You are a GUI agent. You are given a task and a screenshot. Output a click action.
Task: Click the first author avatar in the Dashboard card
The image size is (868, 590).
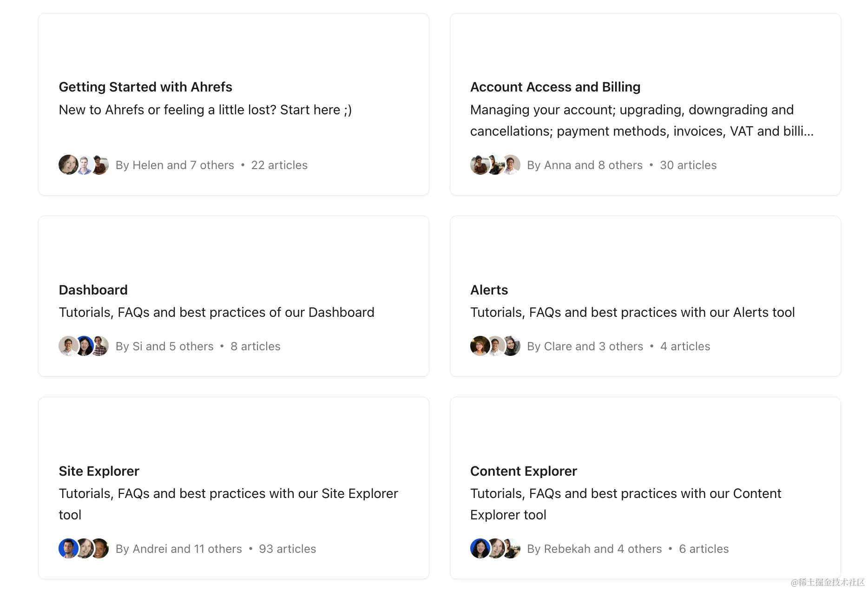[68, 346]
